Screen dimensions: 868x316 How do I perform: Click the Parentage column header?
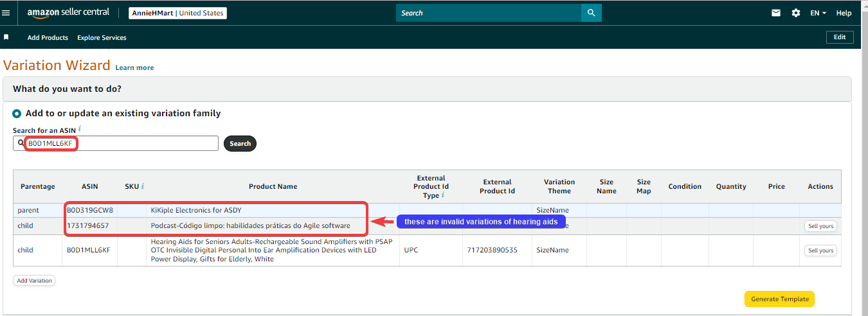coord(38,186)
